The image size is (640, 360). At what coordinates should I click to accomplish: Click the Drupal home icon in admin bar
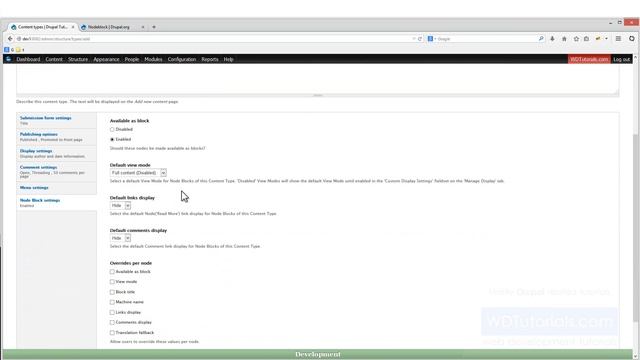(x=9, y=59)
